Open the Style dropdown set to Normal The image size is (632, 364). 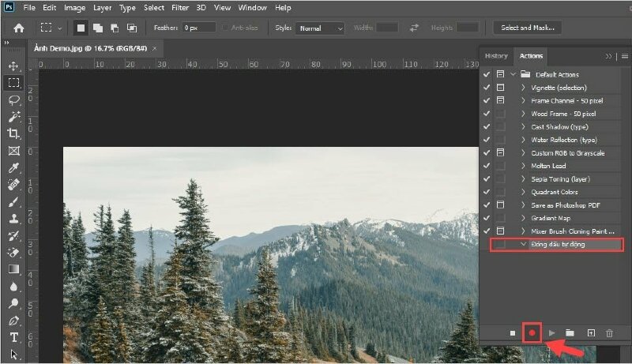point(320,28)
